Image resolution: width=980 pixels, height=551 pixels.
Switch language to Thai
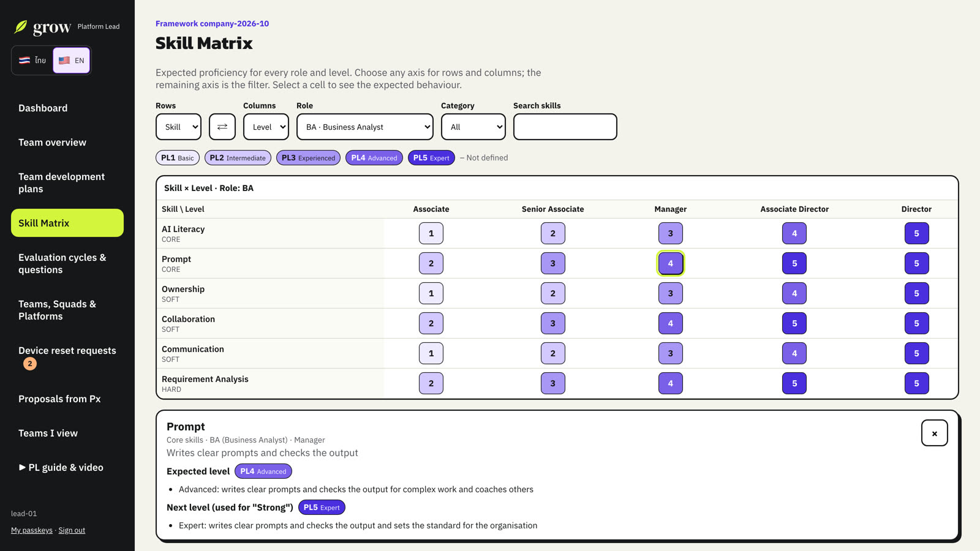32,61
